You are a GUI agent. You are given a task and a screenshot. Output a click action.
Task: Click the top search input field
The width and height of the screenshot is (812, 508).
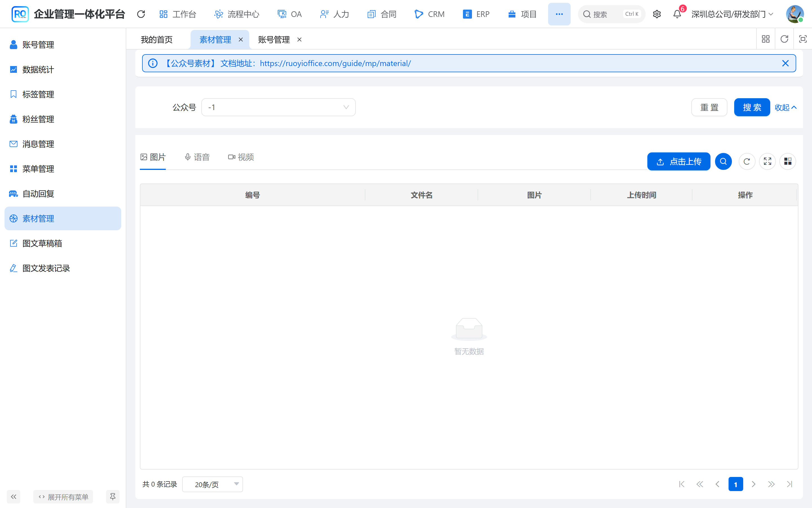tap(611, 14)
